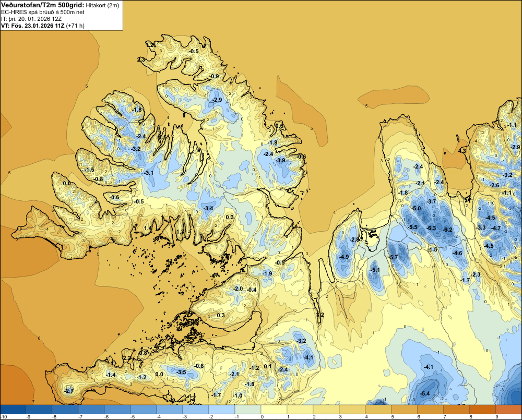
Task: Click the '-1.0' temperature value on the map
Action: pyautogui.click(x=238, y=395)
